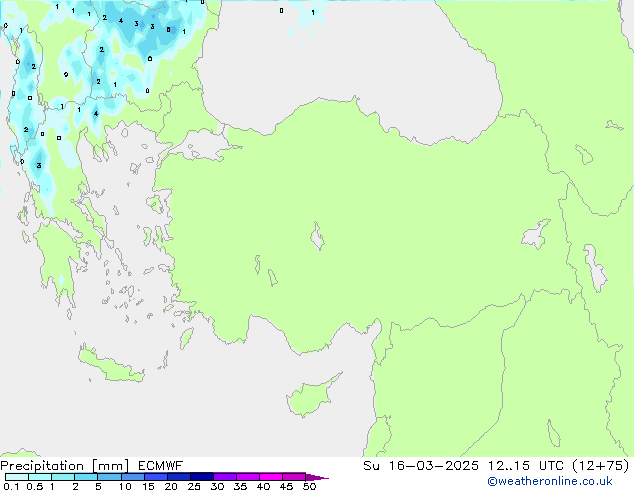Click the 5–10 mm legend swatch

click(x=109, y=477)
